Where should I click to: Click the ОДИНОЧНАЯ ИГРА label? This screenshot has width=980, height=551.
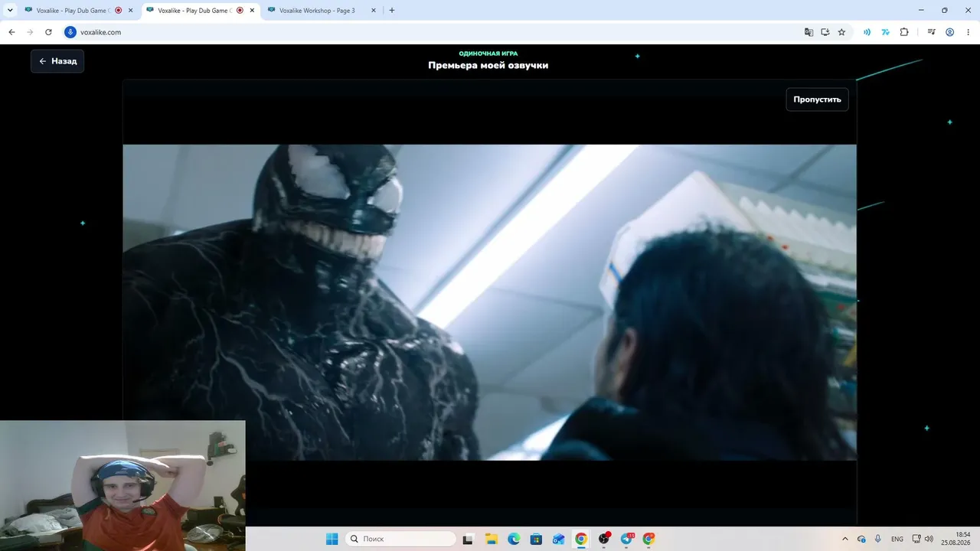click(x=488, y=54)
